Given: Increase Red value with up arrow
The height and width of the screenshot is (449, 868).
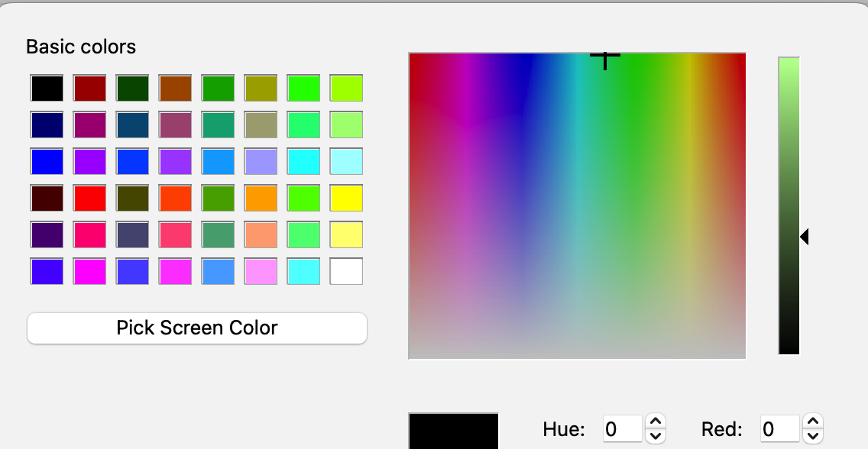Looking at the screenshot, I should click(x=813, y=422).
